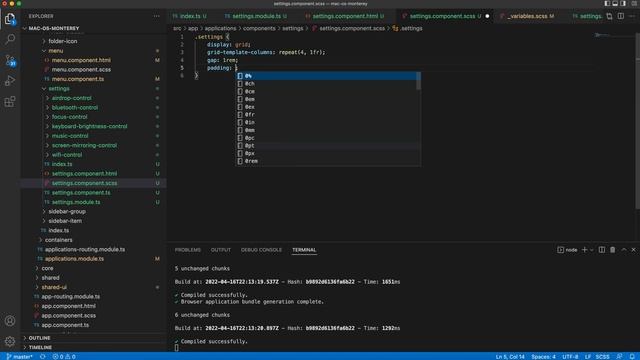
Task: Click the 'applications' breadcrumb segment
Action: click(x=220, y=29)
